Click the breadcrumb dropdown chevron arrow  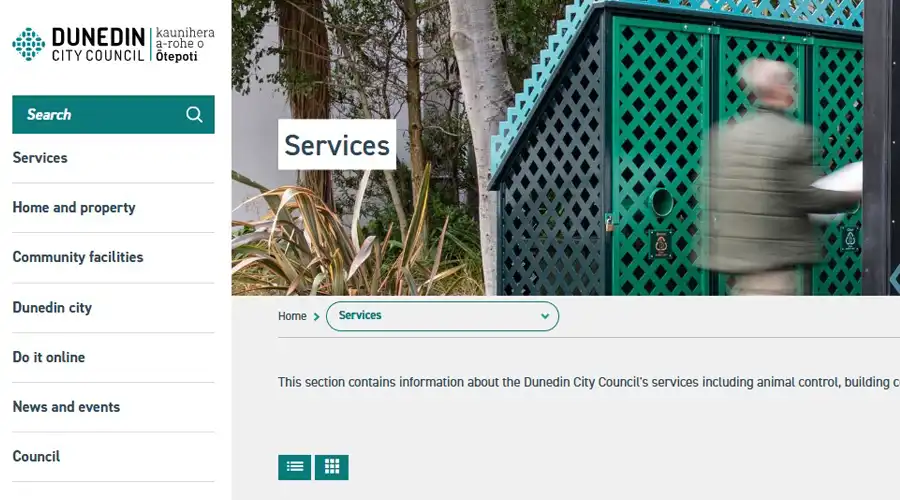tap(545, 316)
